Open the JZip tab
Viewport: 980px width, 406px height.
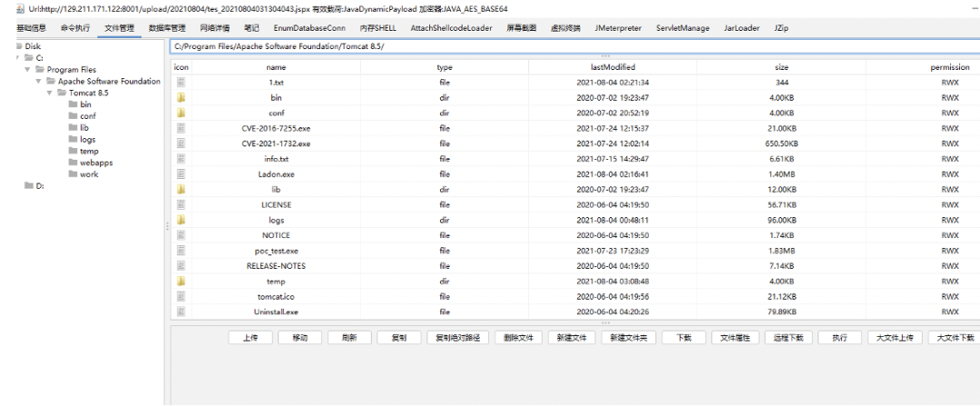780,28
